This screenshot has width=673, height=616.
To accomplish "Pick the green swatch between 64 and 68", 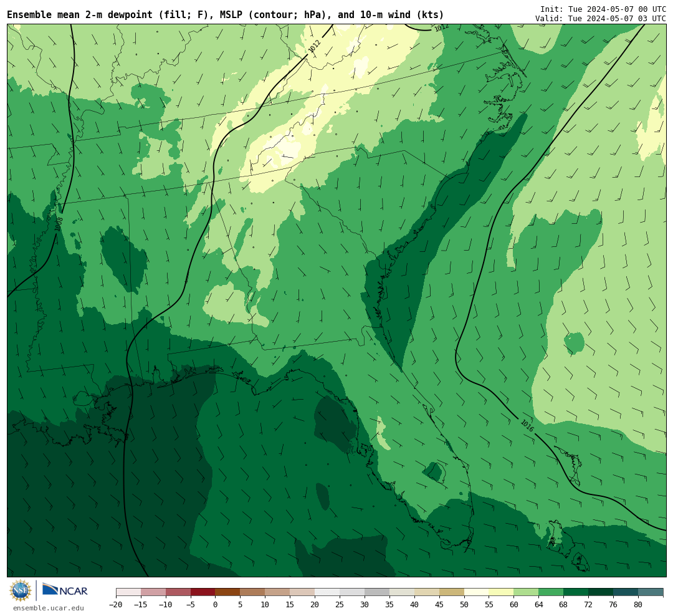I will [x=551, y=592].
